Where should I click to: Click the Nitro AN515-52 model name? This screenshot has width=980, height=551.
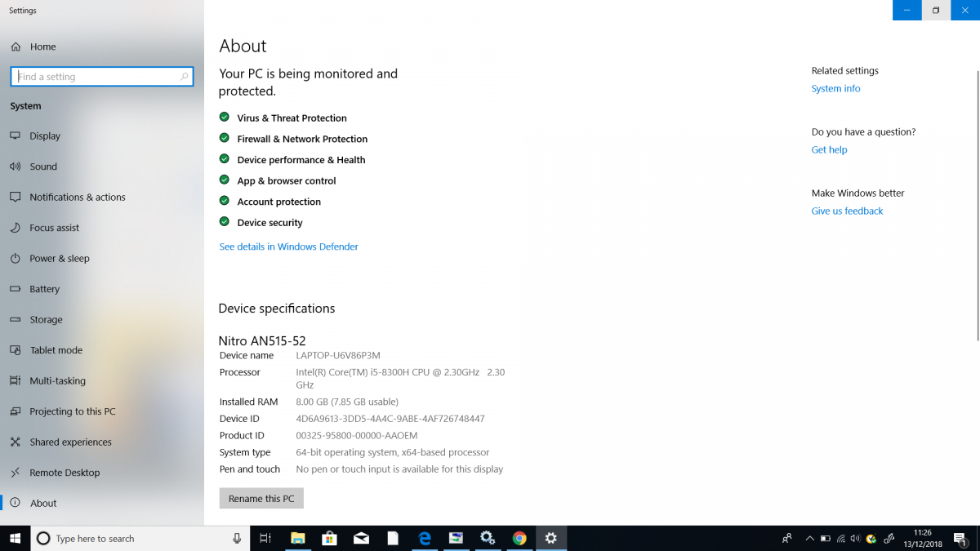click(x=262, y=340)
